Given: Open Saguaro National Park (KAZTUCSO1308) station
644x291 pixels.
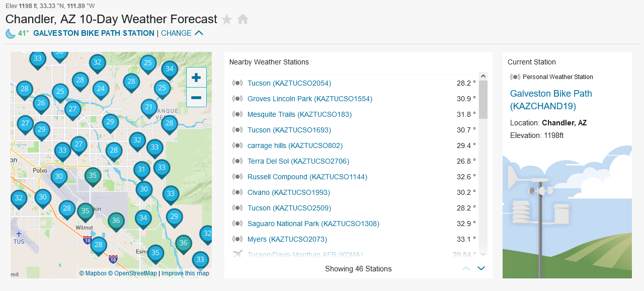Looking at the screenshot, I should point(313,224).
